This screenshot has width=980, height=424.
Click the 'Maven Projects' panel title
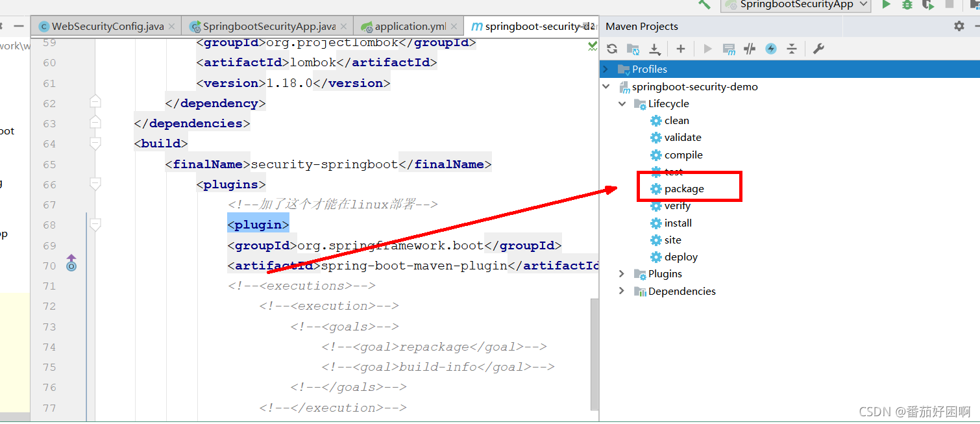pos(642,27)
